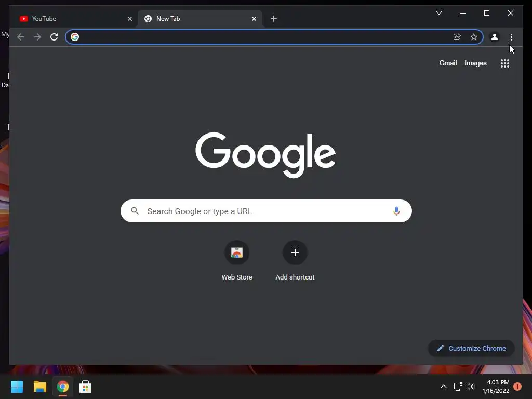The width and height of the screenshot is (532, 399).
Task: Open the Chrome profile avatar menu
Action: (495, 37)
